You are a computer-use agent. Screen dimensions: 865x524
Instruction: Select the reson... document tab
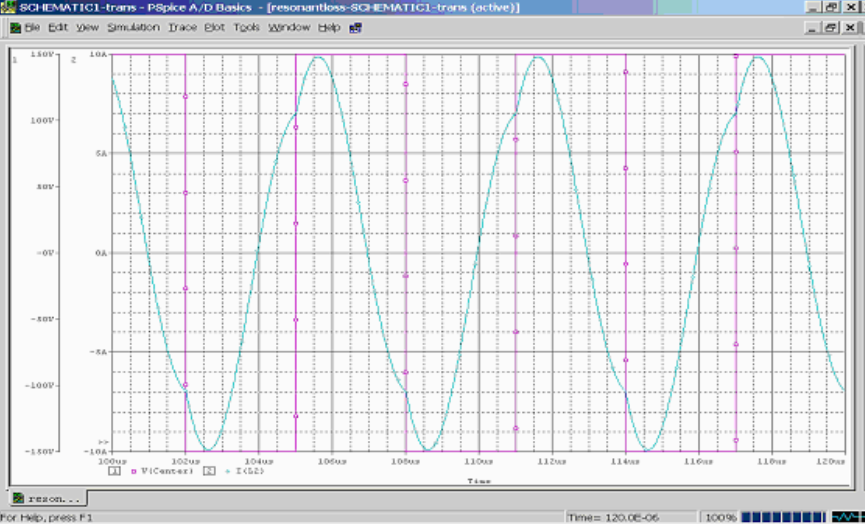[x=47, y=498]
